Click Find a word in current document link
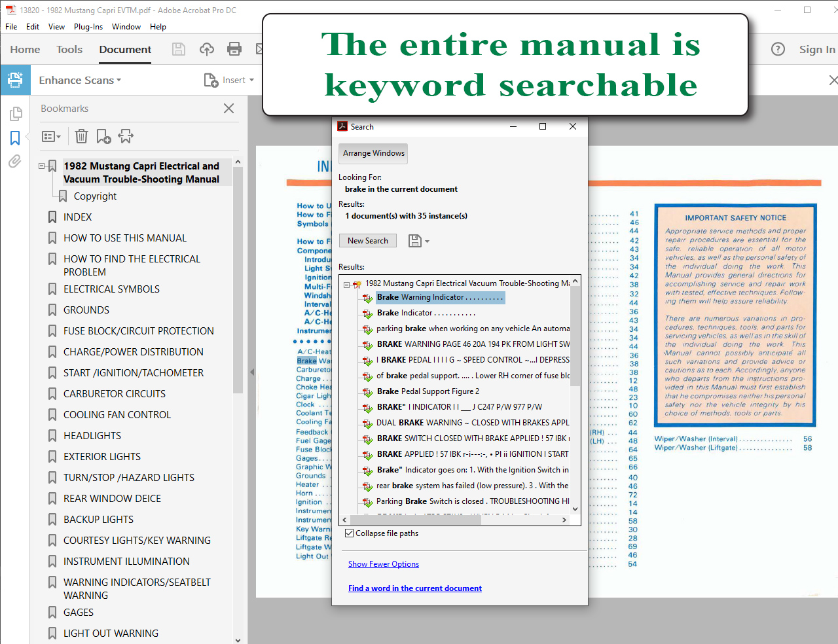This screenshot has height=644, width=838. point(415,588)
